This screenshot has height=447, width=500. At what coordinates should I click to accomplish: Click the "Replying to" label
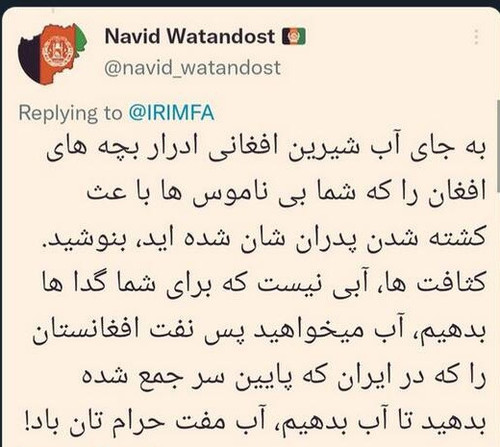click(x=70, y=113)
